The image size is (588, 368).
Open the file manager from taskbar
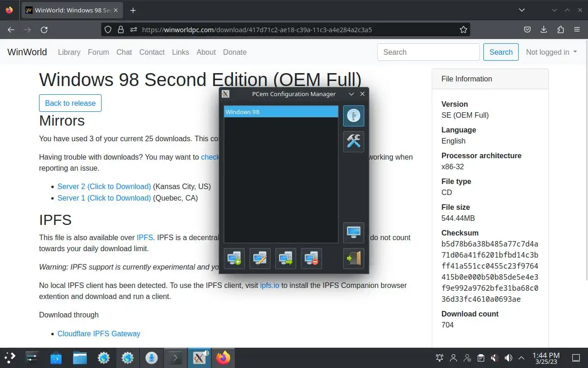[80, 358]
